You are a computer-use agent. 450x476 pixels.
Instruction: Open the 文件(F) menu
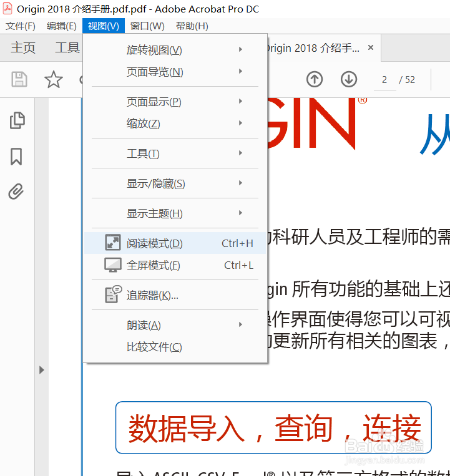(x=21, y=26)
